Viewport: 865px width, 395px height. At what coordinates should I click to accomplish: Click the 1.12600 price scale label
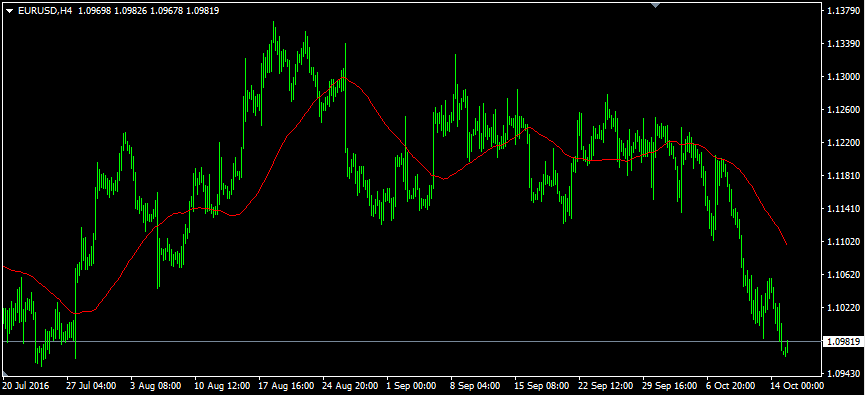tap(843, 110)
